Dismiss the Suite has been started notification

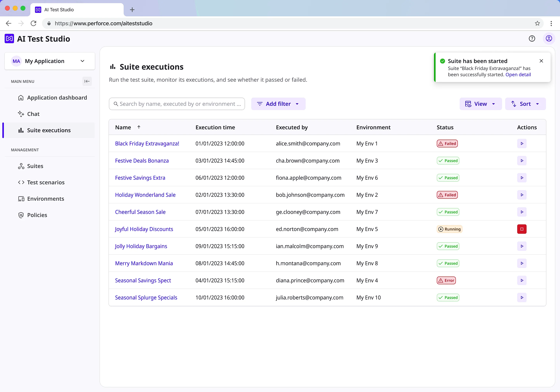541,61
